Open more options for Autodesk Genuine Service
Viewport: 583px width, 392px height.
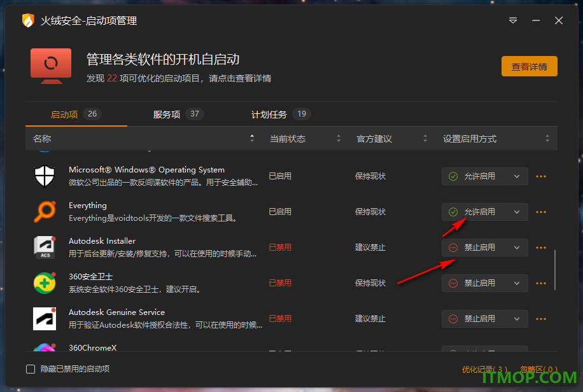541,319
